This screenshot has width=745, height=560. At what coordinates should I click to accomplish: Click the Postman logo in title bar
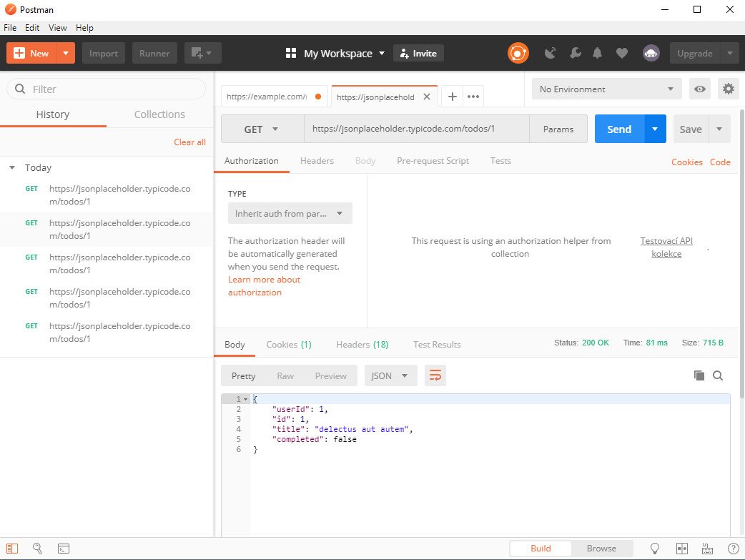point(10,9)
